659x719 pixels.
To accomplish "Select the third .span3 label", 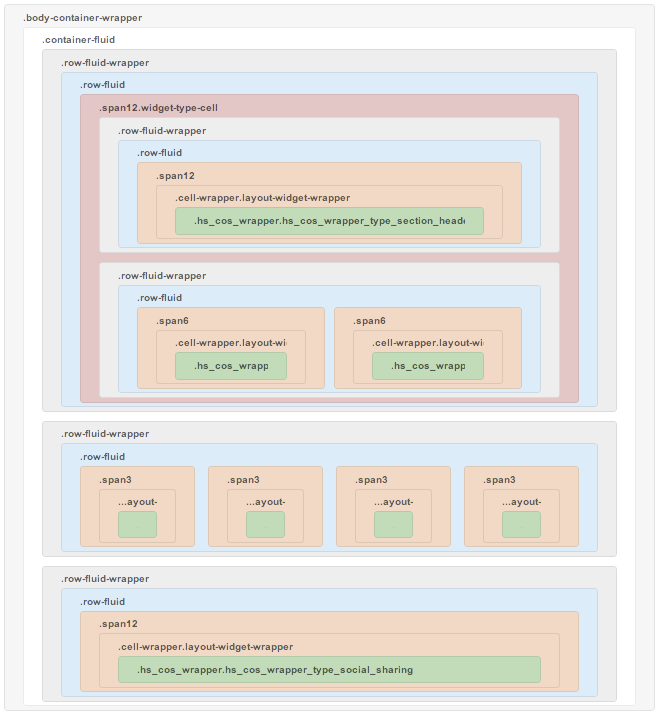I will point(371,480).
